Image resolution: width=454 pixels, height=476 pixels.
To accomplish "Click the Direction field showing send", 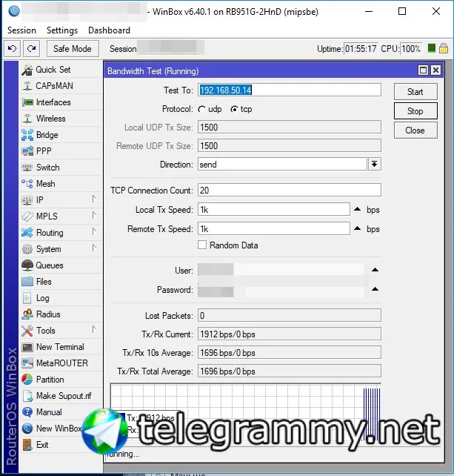I will (x=283, y=165).
